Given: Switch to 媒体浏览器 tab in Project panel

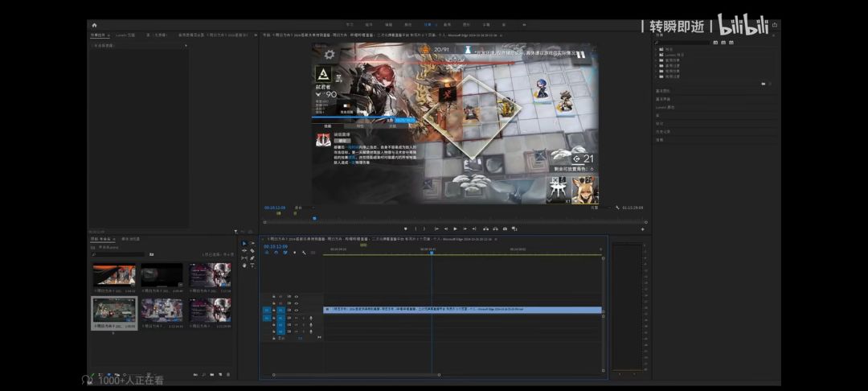Looking at the screenshot, I should pos(131,239).
